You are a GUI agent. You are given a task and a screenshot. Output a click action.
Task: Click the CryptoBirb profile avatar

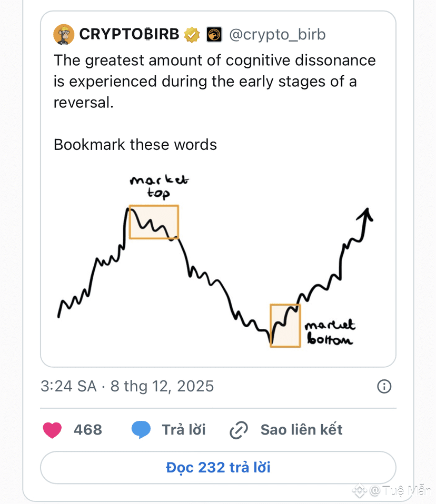[64, 35]
